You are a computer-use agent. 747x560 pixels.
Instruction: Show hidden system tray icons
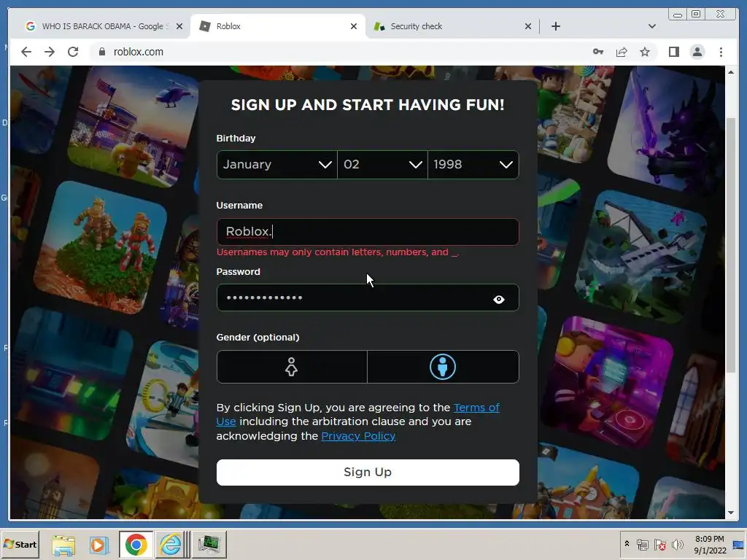627,544
